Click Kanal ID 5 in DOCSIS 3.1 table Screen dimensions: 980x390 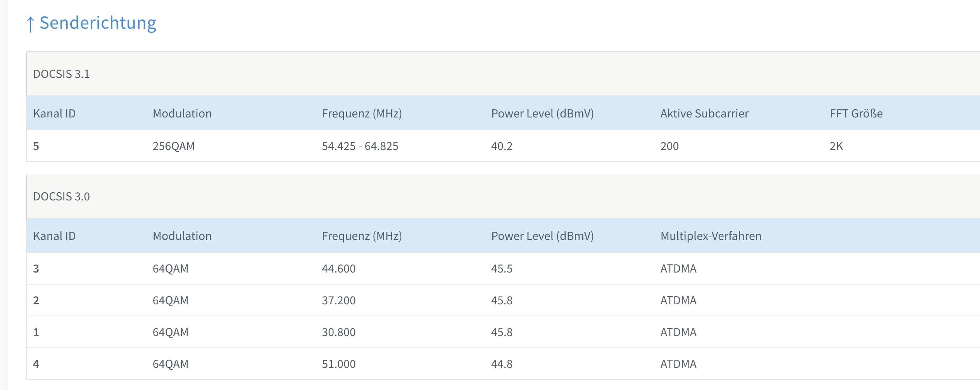click(36, 146)
